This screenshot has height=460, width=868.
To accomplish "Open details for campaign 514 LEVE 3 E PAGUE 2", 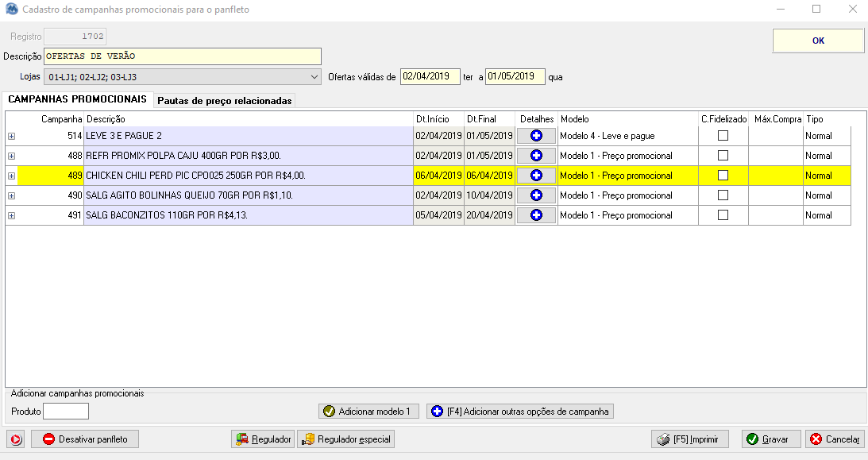I will coord(536,136).
